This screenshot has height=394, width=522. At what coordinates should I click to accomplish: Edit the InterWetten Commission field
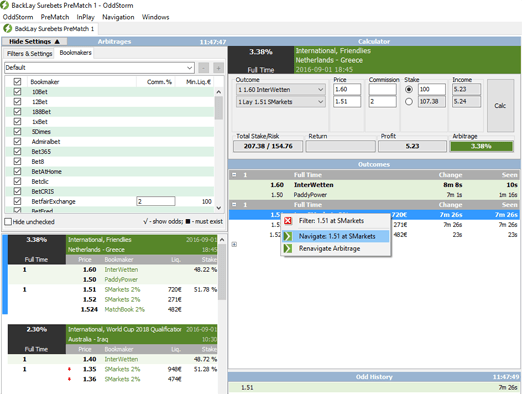(382, 89)
